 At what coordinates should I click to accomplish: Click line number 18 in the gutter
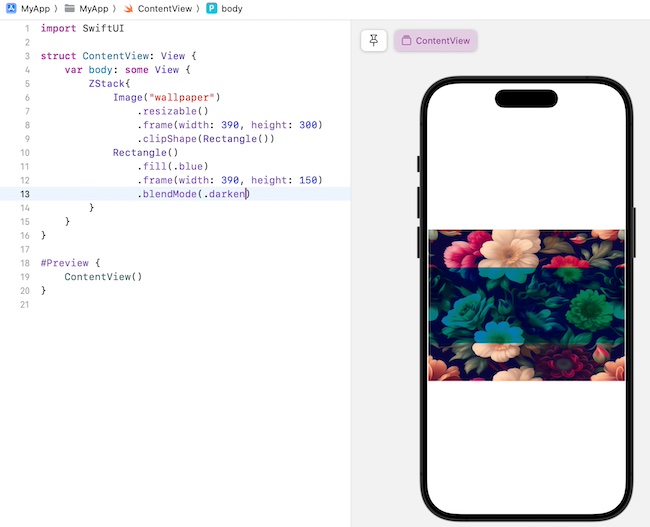tap(24, 263)
